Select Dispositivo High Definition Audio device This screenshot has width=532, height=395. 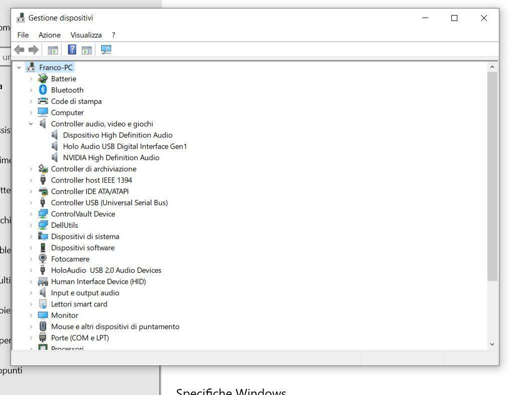click(118, 135)
